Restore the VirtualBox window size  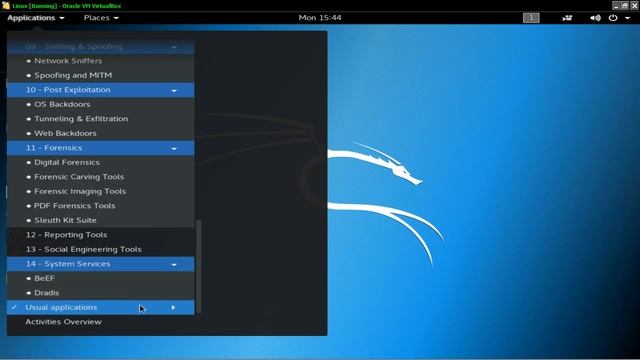click(625, 5)
